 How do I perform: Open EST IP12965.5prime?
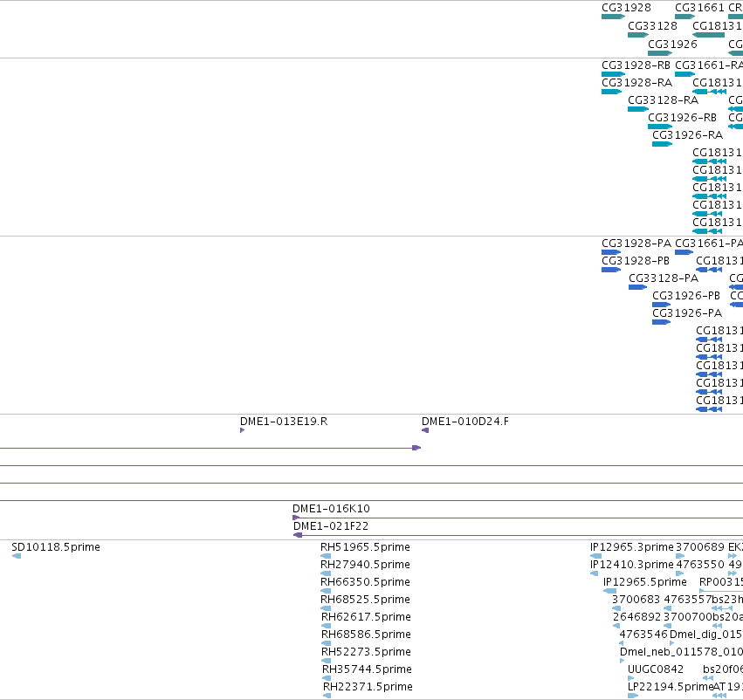coord(609,591)
